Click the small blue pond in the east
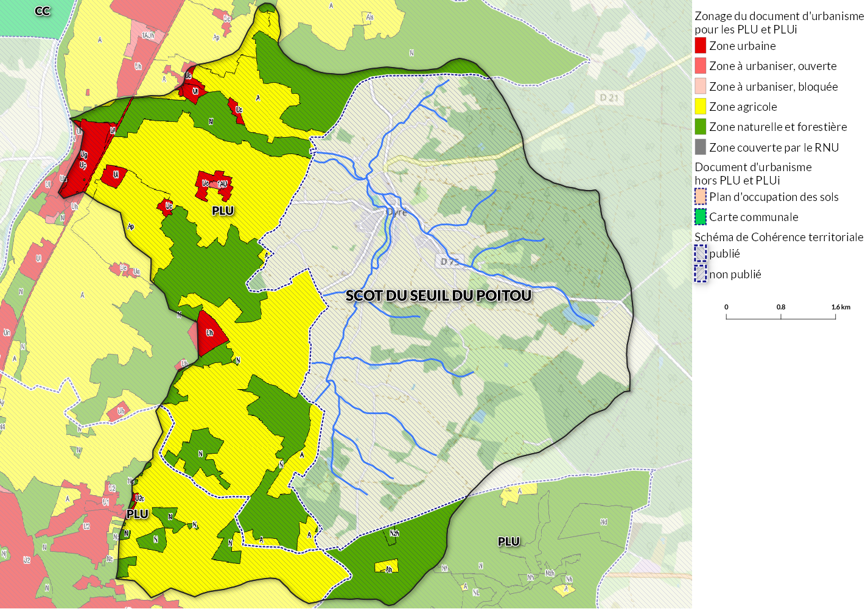This screenshot has width=868, height=609. click(x=579, y=315)
